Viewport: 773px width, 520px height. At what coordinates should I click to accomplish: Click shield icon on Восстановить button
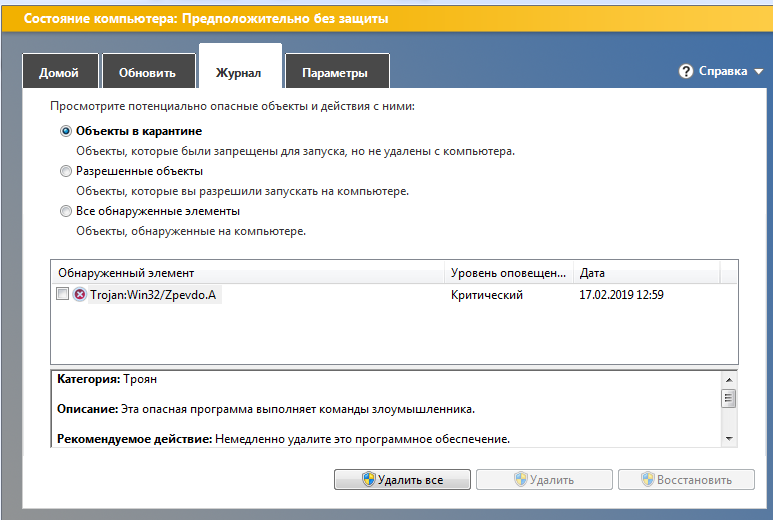click(x=648, y=479)
